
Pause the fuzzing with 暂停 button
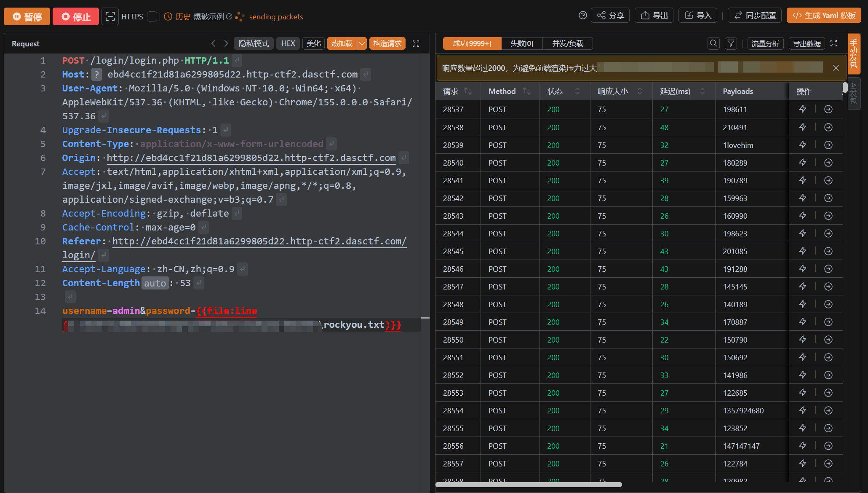[27, 16]
